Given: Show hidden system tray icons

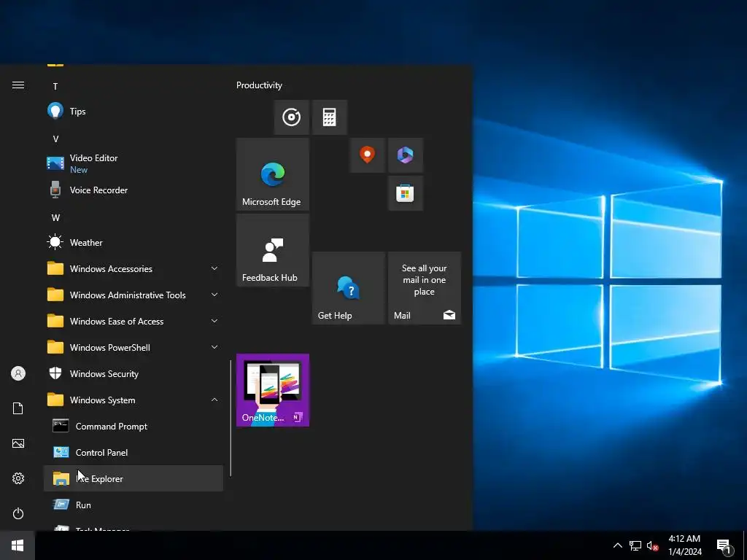Looking at the screenshot, I should 617,545.
